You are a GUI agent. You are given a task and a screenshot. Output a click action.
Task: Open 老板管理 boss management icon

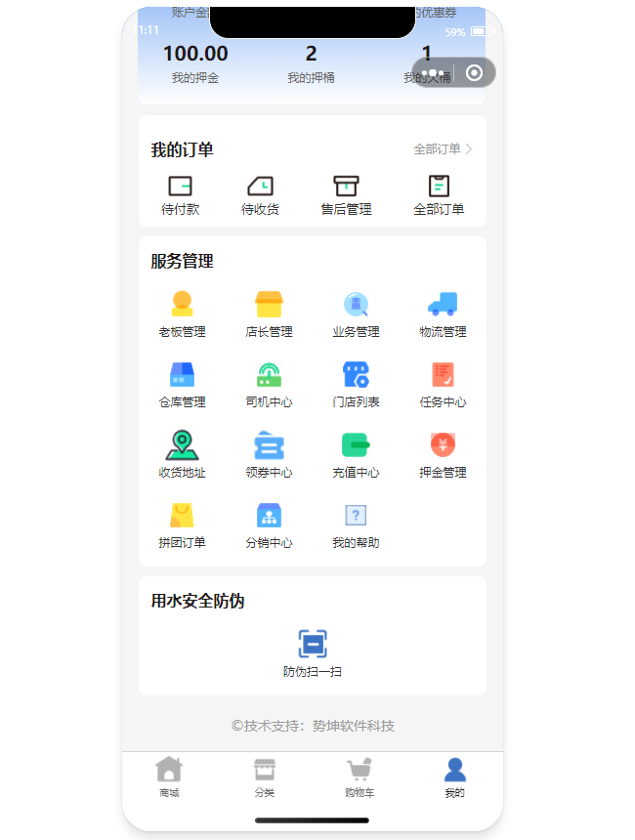[182, 304]
